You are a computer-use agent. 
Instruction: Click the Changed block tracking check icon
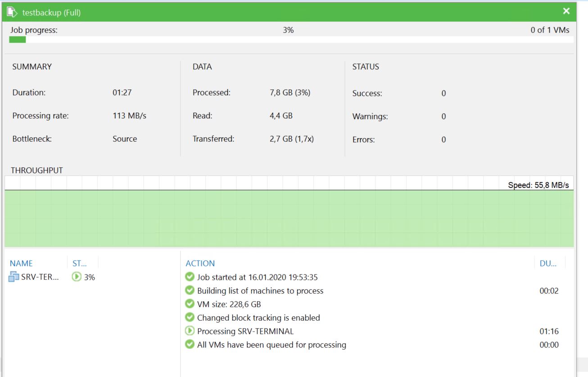[190, 318]
